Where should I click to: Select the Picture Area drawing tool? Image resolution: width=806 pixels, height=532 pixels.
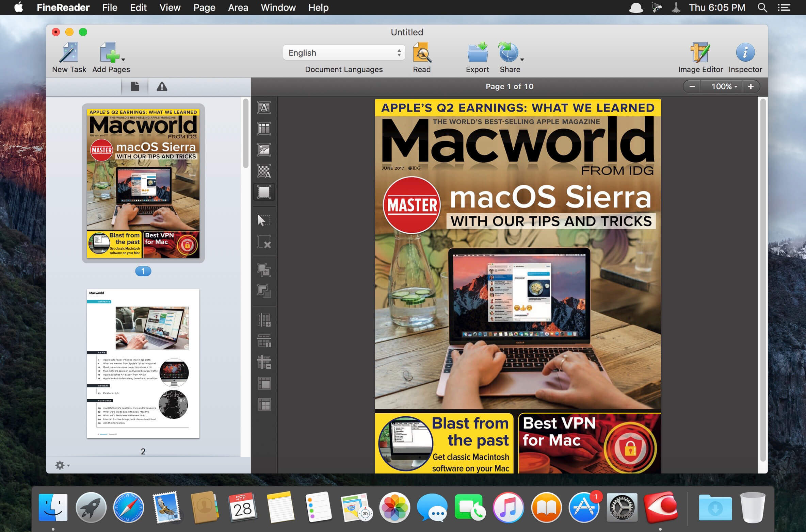[x=264, y=150]
